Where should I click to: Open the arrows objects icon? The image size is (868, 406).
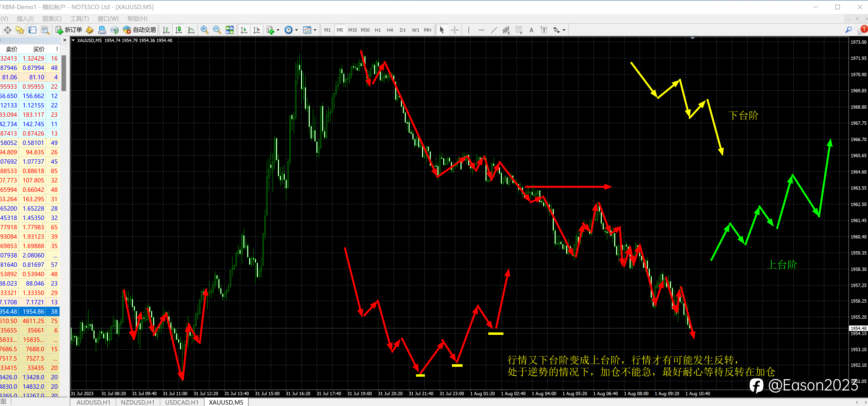[x=556, y=30]
